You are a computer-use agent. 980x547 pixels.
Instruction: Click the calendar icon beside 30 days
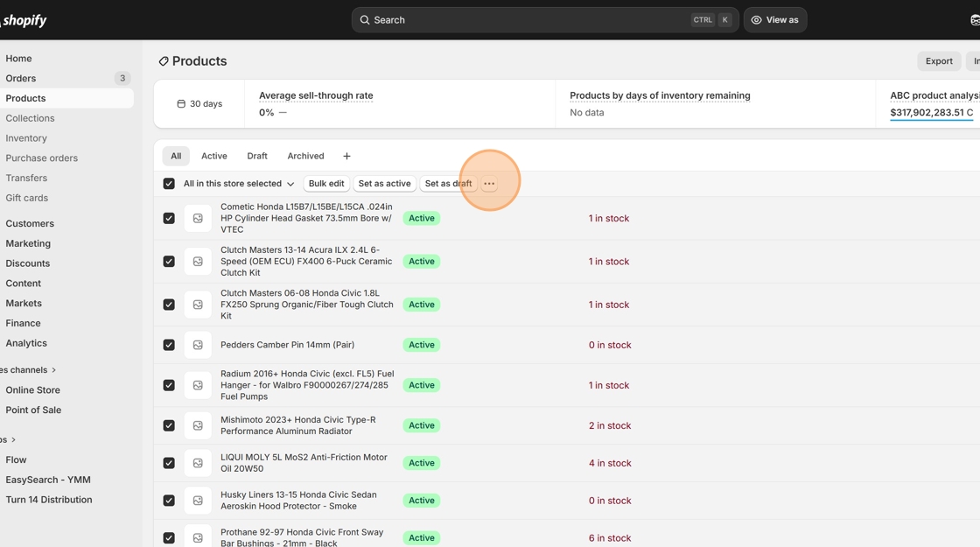pyautogui.click(x=181, y=104)
